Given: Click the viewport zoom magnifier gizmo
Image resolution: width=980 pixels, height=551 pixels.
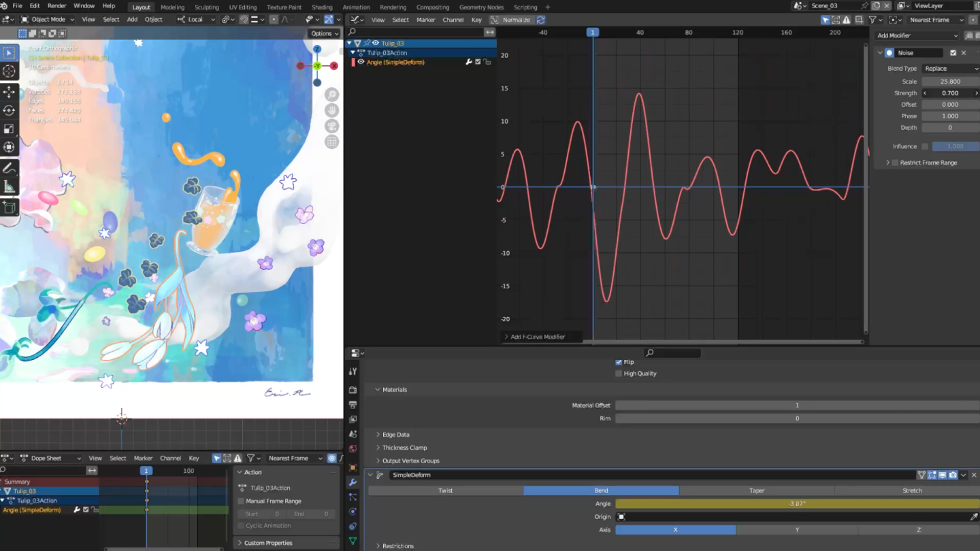Looking at the screenshot, I should coord(332,95).
